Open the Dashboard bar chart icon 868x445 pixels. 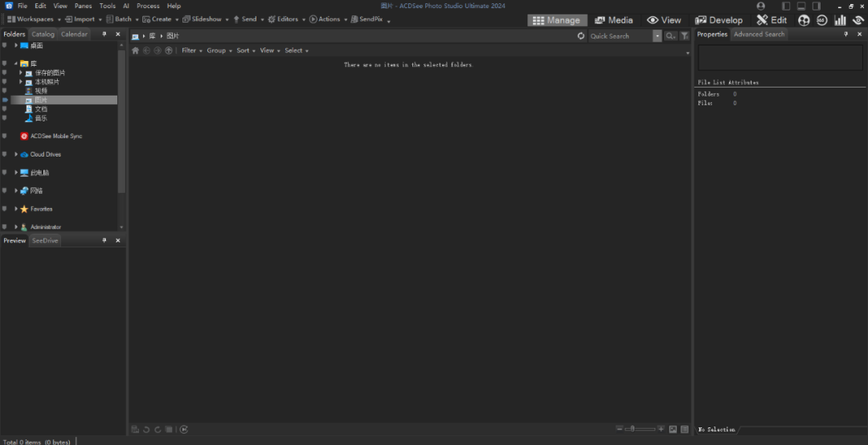[840, 20]
